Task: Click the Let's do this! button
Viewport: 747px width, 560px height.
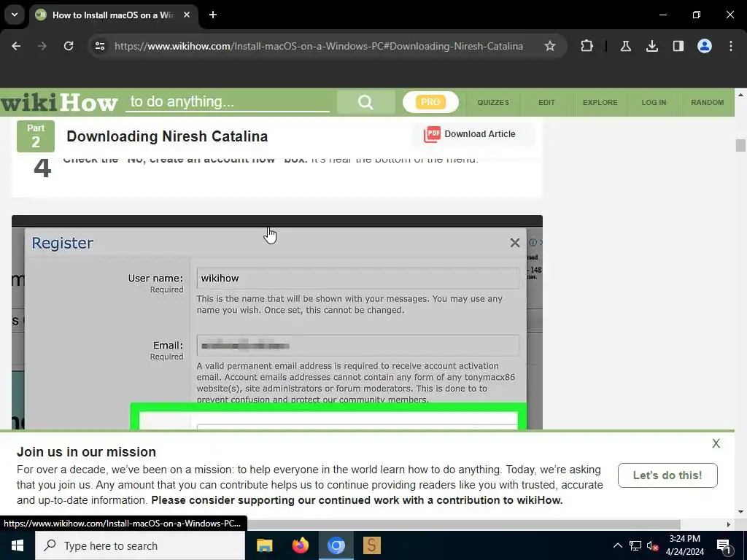Action: (x=667, y=475)
